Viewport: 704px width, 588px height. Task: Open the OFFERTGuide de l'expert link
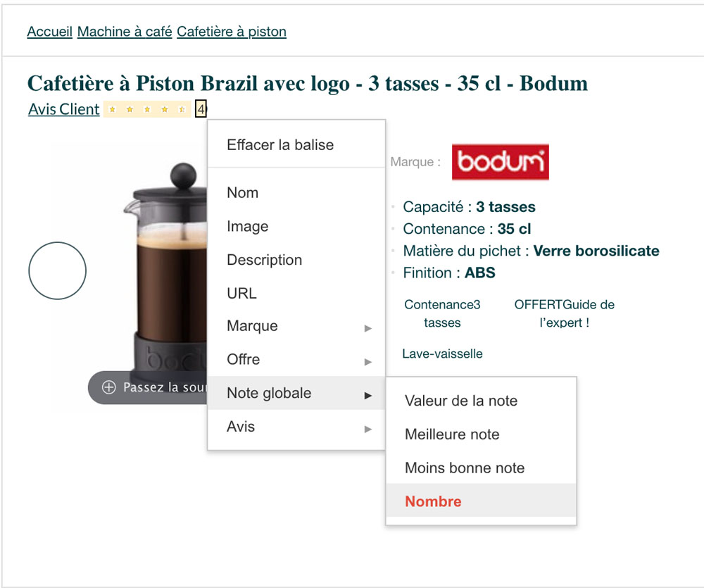[x=565, y=313]
